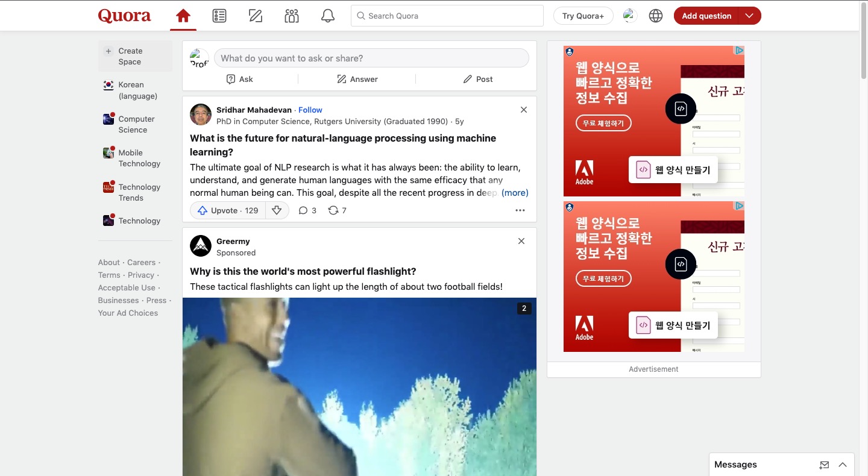This screenshot has width=868, height=476.
Task: Open the Technology Trends space
Action: coord(135,192)
